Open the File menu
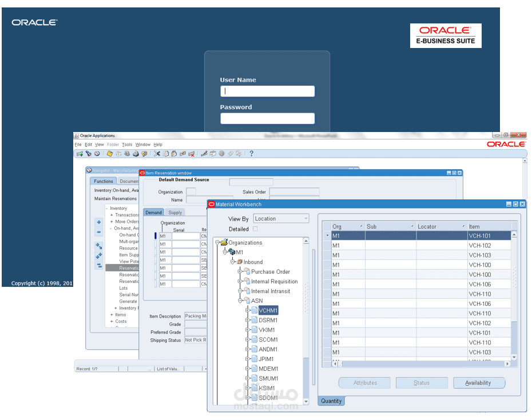Image resolution: width=532 pixels, height=420 pixels. click(x=78, y=145)
